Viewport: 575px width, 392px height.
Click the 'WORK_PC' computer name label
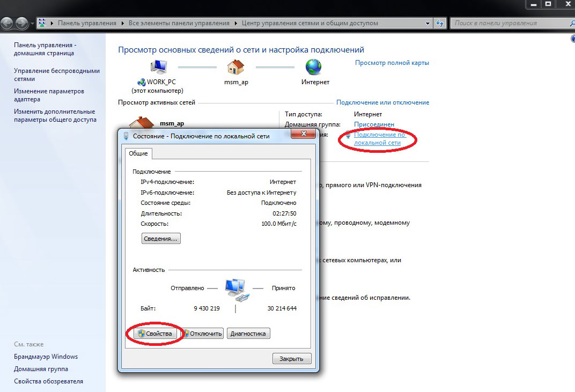point(161,82)
